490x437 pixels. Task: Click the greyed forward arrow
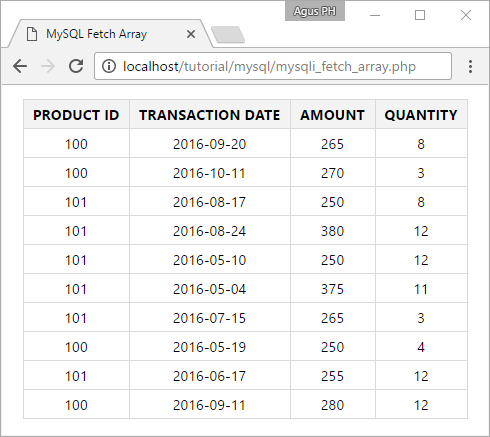[48, 66]
